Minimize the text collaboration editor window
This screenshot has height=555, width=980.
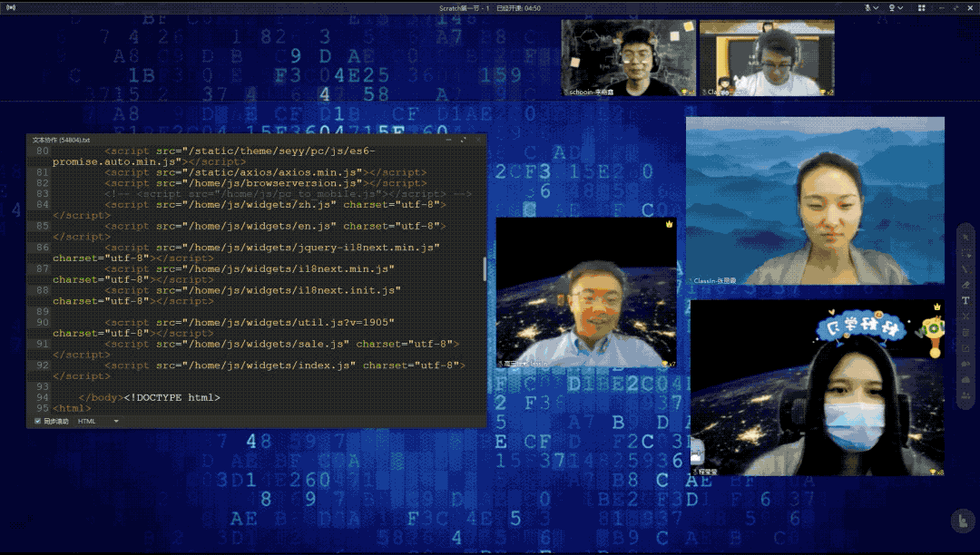tap(448, 140)
